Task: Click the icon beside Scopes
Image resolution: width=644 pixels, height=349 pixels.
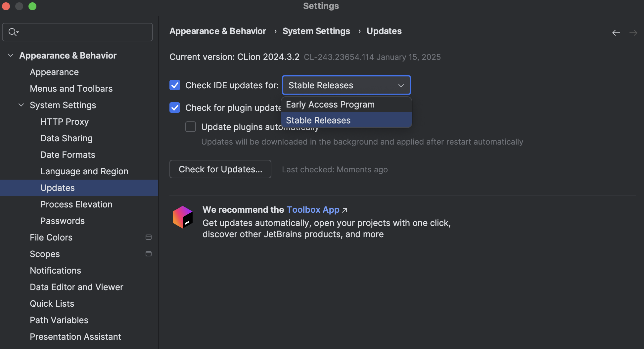Action: pyautogui.click(x=148, y=254)
